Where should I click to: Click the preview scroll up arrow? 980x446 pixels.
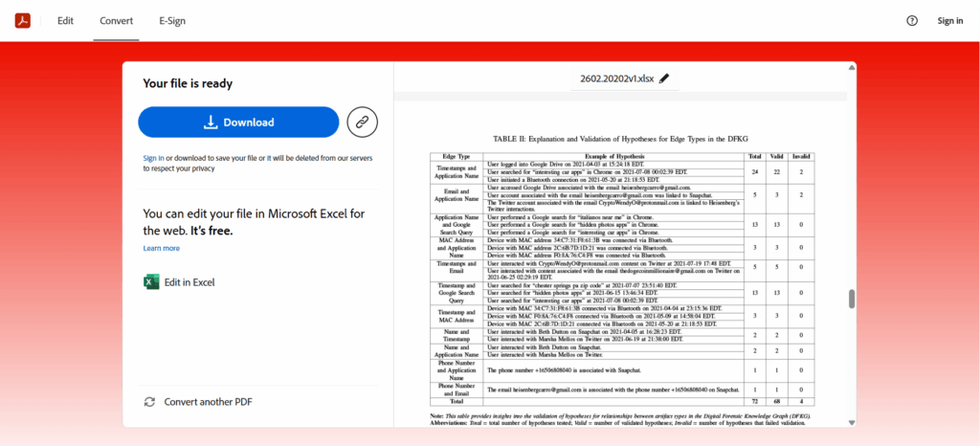click(851, 67)
